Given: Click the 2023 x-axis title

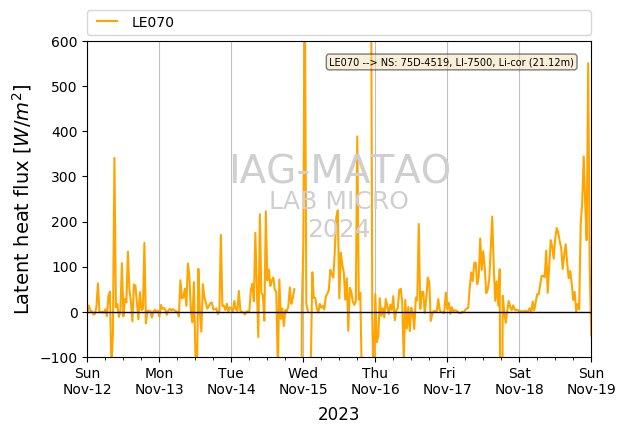Looking at the screenshot, I should [x=339, y=414].
